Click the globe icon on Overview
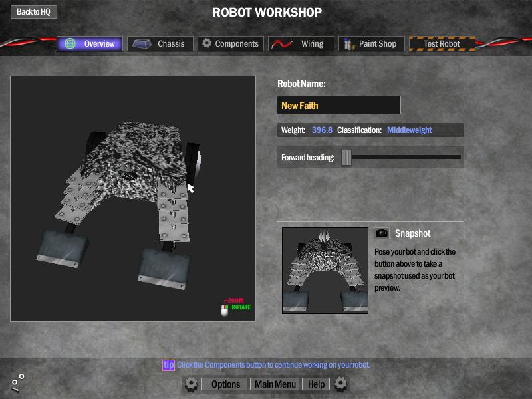The height and width of the screenshot is (399, 532). click(70, 44)
